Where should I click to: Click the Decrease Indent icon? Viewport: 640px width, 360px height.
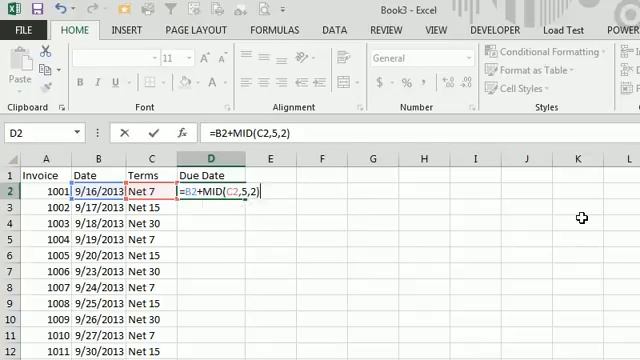click(x=302, y=82)
